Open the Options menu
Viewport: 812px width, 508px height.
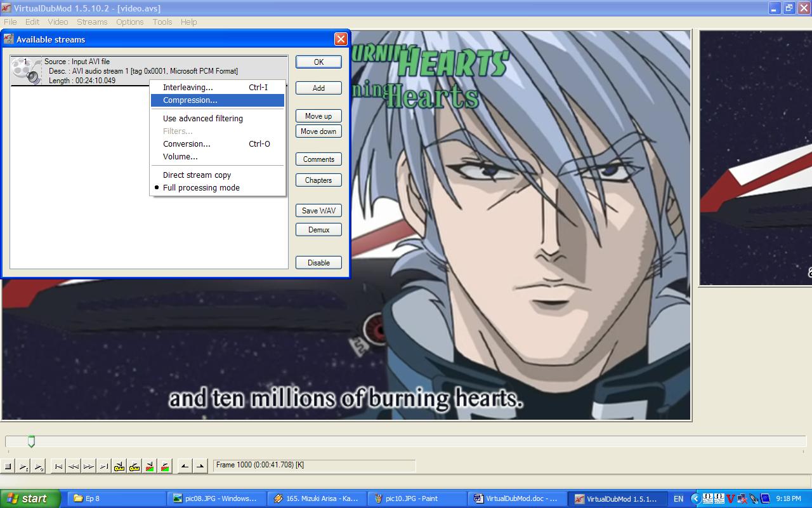point(129,22)
